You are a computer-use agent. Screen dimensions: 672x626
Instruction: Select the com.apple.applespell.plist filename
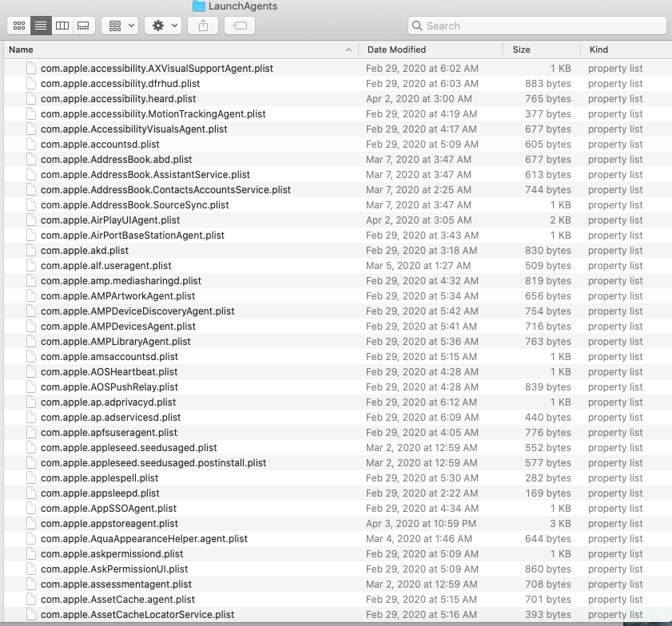point(99,478)
